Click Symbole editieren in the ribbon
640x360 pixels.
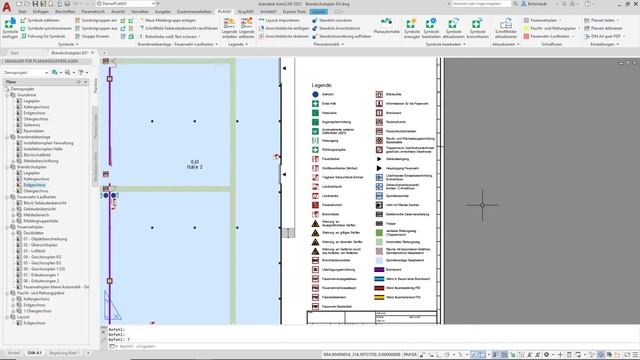[x=40, y=20]
